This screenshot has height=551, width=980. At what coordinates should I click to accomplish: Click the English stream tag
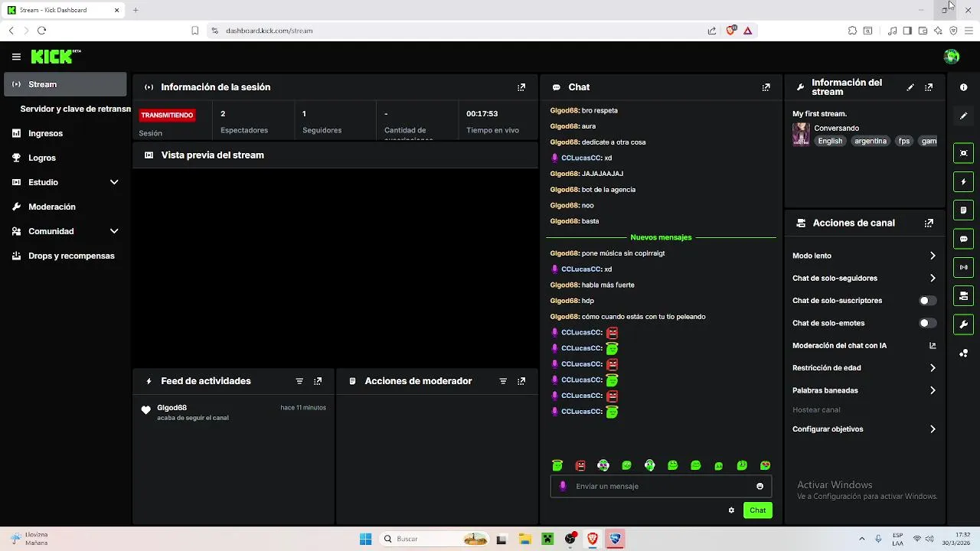click(x=830, y=141)
